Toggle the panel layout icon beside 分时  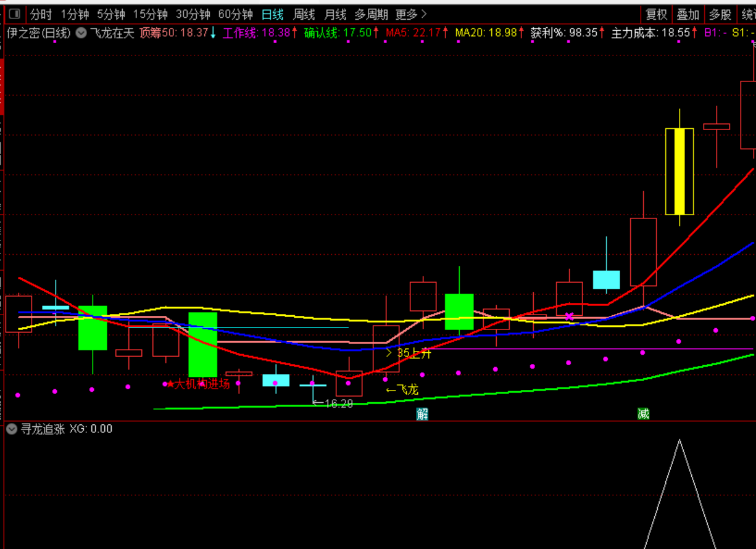[x=14, y=14]
